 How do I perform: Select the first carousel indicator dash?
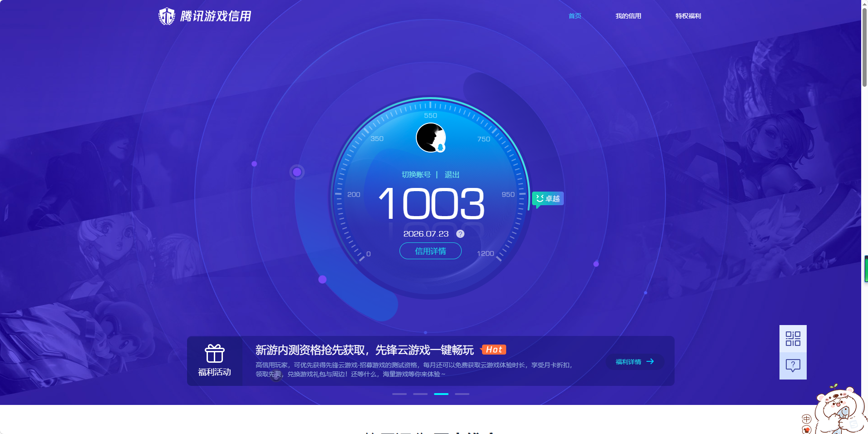click(399, 394)
